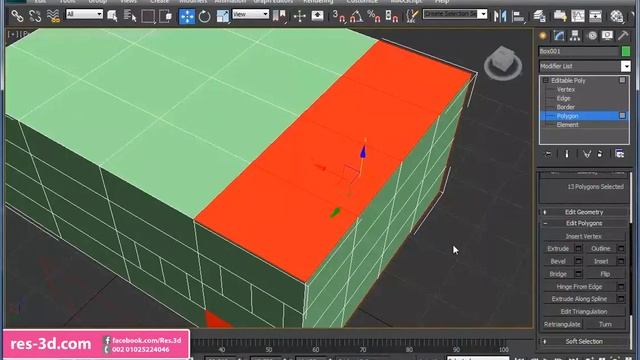Click Configure Modifier Sets icon
640x360 pixels.
point(620,154)
